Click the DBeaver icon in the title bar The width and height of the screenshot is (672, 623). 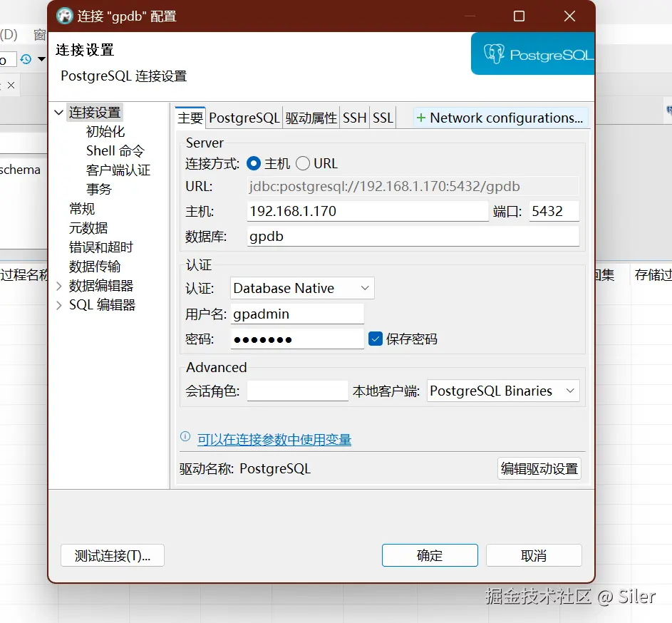[x=63, y=16]
